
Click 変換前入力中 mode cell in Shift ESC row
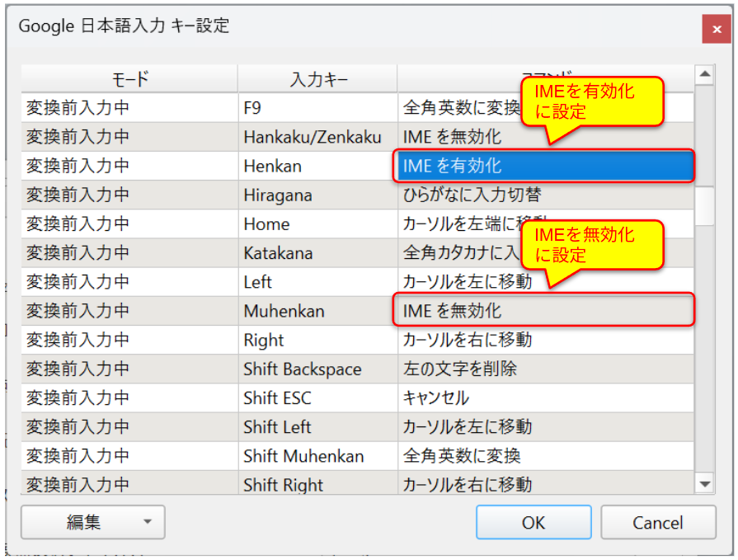click(x=129, y=398)
